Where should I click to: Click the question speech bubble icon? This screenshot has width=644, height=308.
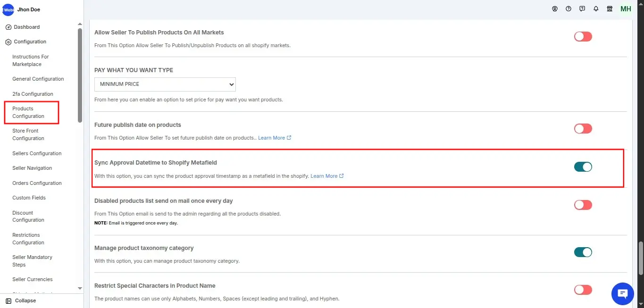pyautogui.click(x=582, y=8)
